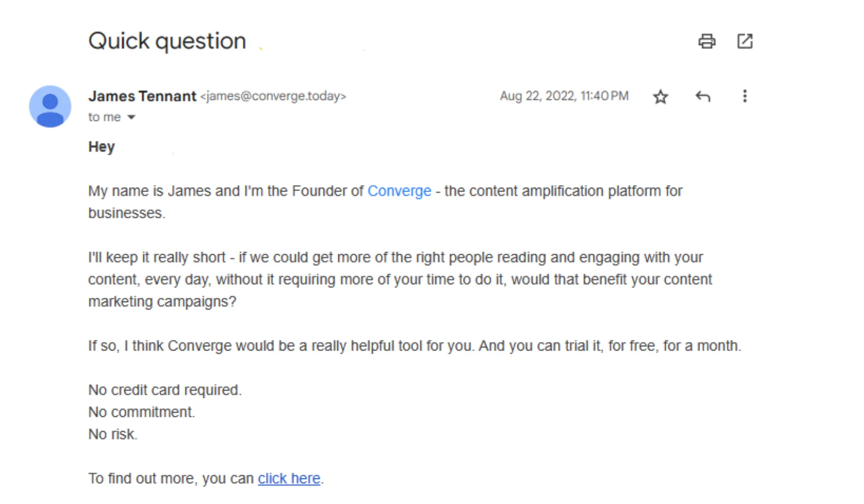Open the Converge hyperlink

(x=399, y=190)
